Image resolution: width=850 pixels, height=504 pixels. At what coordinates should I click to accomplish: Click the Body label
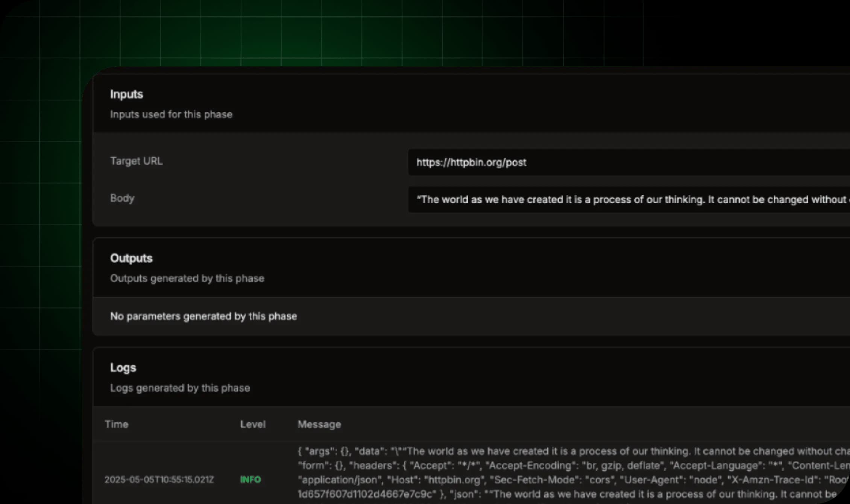(122, 198)
